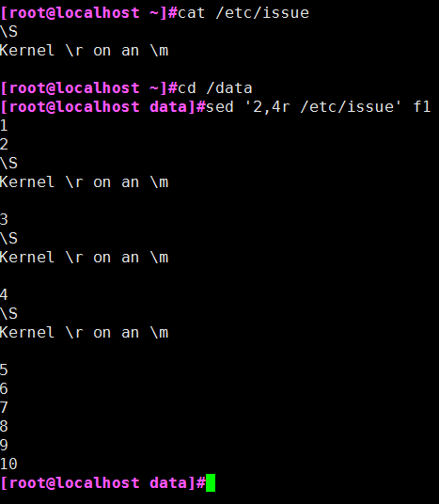439x504 pixels.
Task: Click the '\S' line right below line '4'
Action: 9,313
